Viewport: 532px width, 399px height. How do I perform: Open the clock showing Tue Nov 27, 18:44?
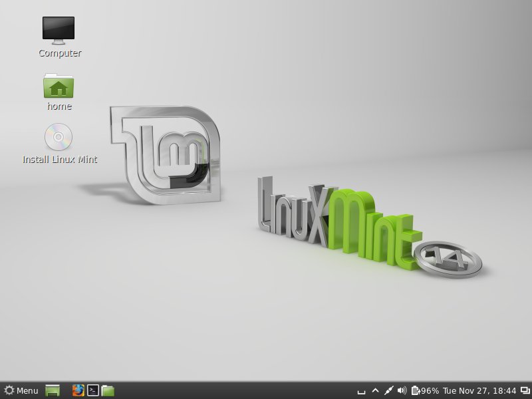click(479, 391)
